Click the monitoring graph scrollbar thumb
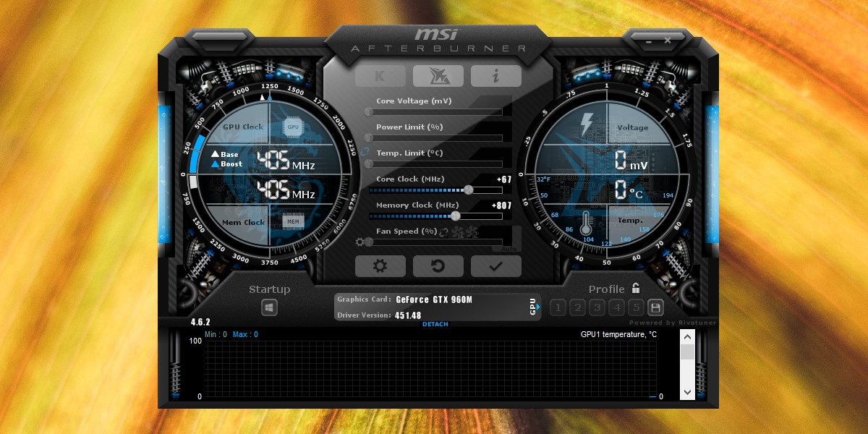Screen dimensions: 868x434 click(x=687, y=352)
